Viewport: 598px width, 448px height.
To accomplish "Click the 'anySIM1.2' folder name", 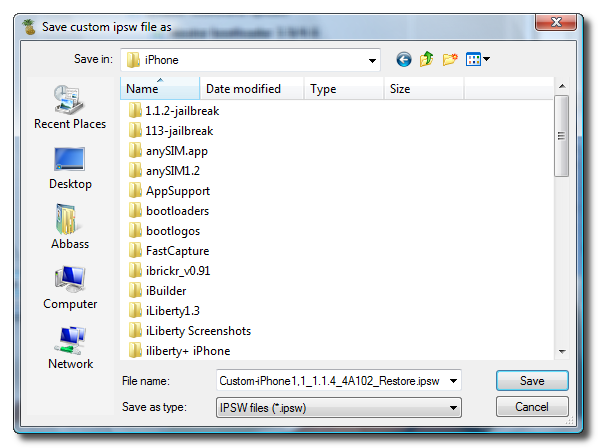I will coord(173,171).
